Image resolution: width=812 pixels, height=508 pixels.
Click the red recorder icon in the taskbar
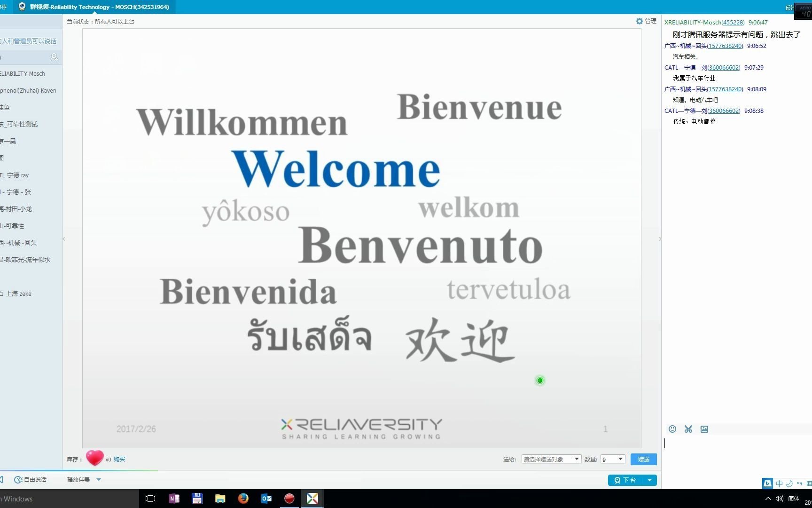(x=289, y=499)
